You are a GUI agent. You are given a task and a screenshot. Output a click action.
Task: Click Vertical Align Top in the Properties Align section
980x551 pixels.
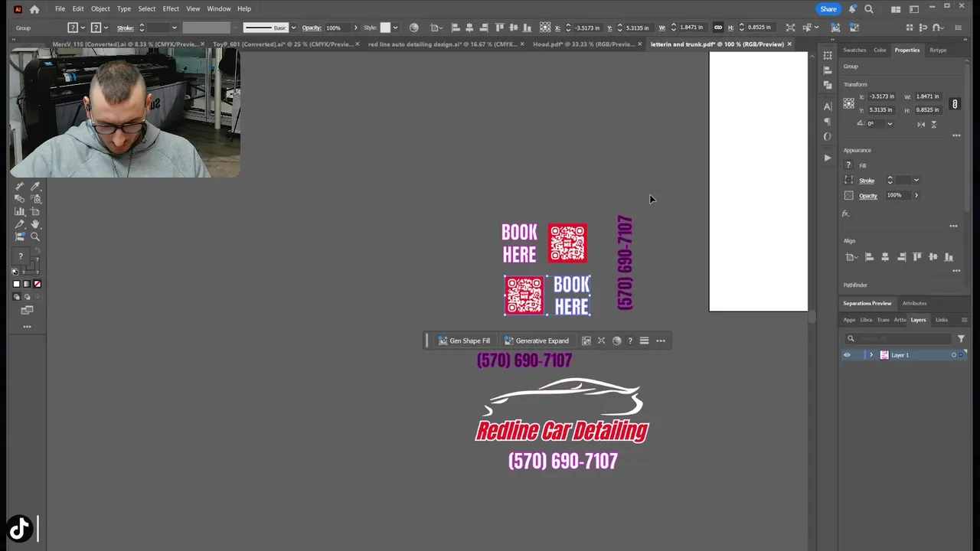917,257
